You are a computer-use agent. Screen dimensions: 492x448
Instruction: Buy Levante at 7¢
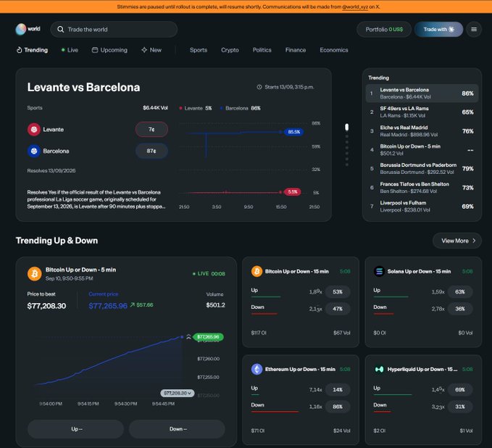tap(151, 129)
